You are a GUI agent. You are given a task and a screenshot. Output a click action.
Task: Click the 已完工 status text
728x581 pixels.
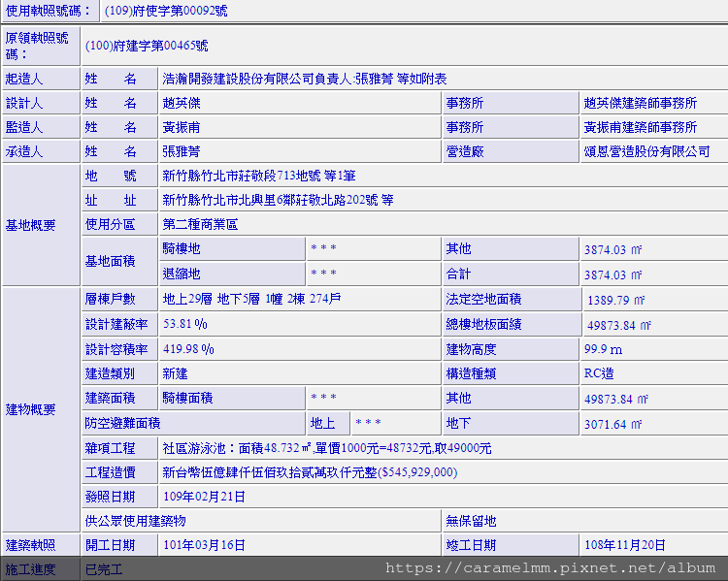click(104, 569)
